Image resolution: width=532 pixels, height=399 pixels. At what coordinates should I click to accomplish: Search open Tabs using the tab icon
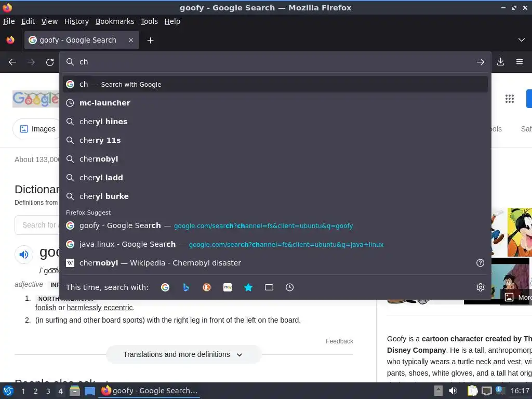click(269, 287)
